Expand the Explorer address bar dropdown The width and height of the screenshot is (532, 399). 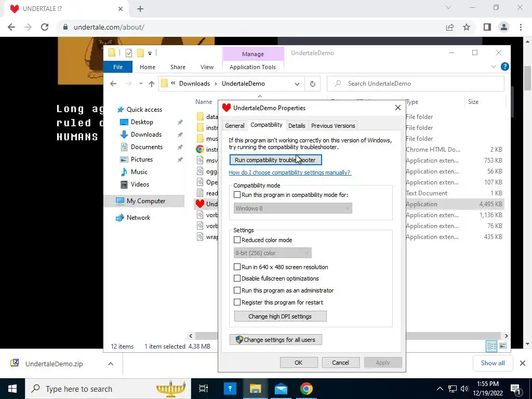(x=297, y=84)
